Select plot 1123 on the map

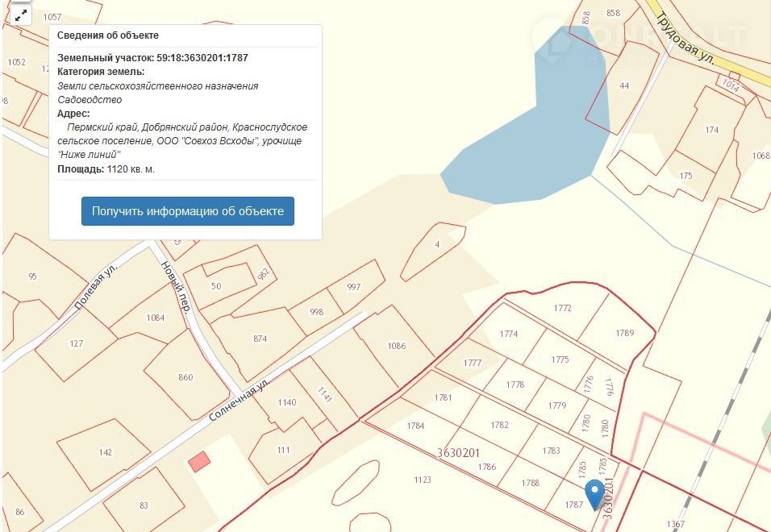(x=422, y=480)
